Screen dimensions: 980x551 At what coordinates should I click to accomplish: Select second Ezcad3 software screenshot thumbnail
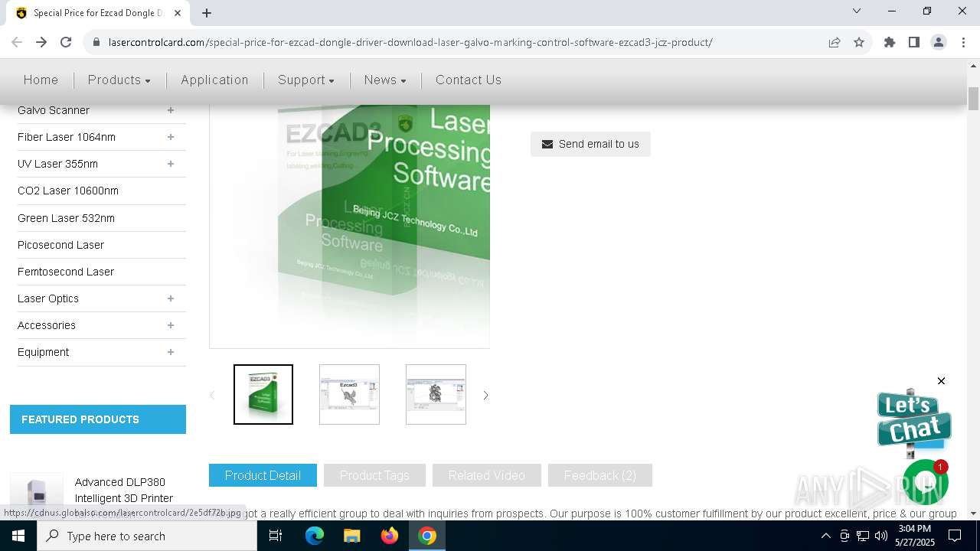349,394
